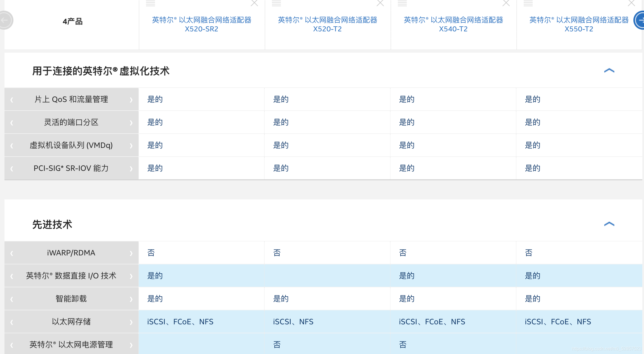
Task: Open the X540-T2 adapter product link
Action: tap(453, 24)
